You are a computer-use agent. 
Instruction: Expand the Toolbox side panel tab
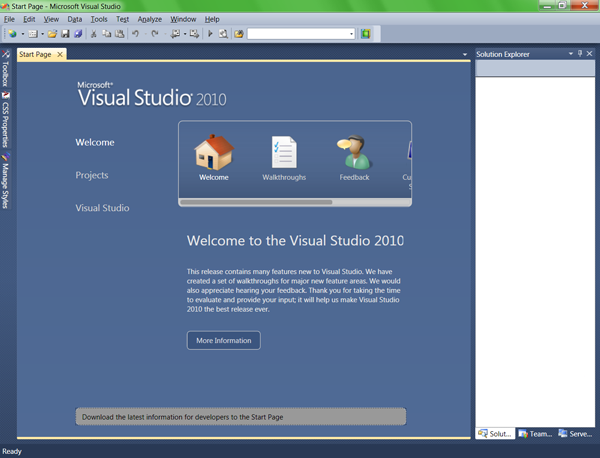(5, 68)
